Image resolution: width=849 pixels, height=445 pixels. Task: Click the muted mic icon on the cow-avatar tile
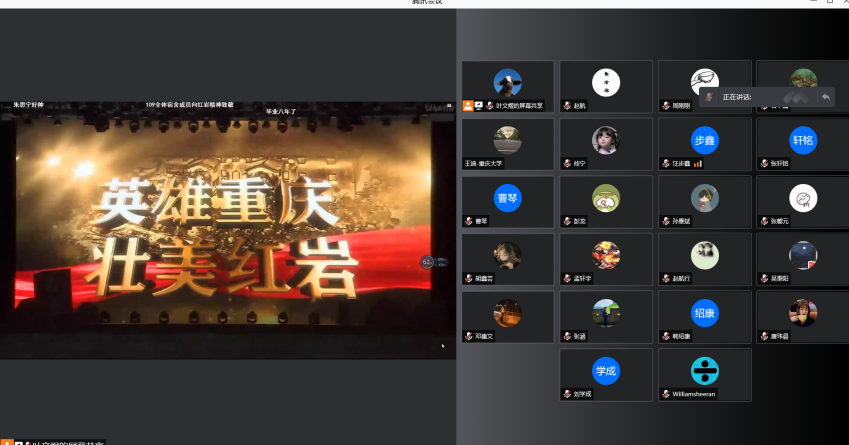pyautogui.click(x=489, y=106)
